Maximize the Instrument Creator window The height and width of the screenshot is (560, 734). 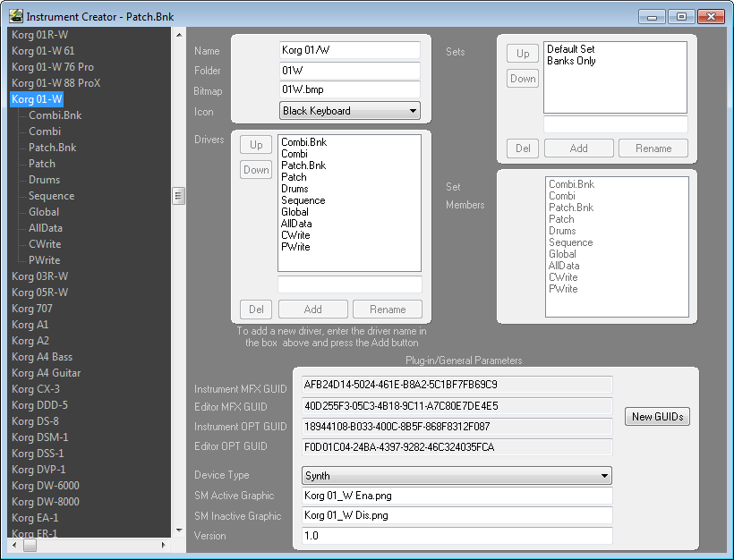click(681, 17)
